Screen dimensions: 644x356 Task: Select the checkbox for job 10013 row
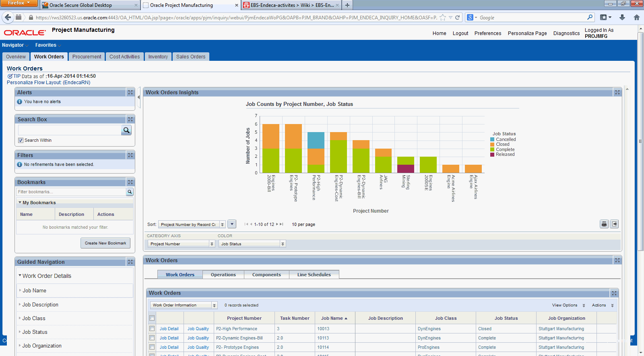[x=152, y=329]
